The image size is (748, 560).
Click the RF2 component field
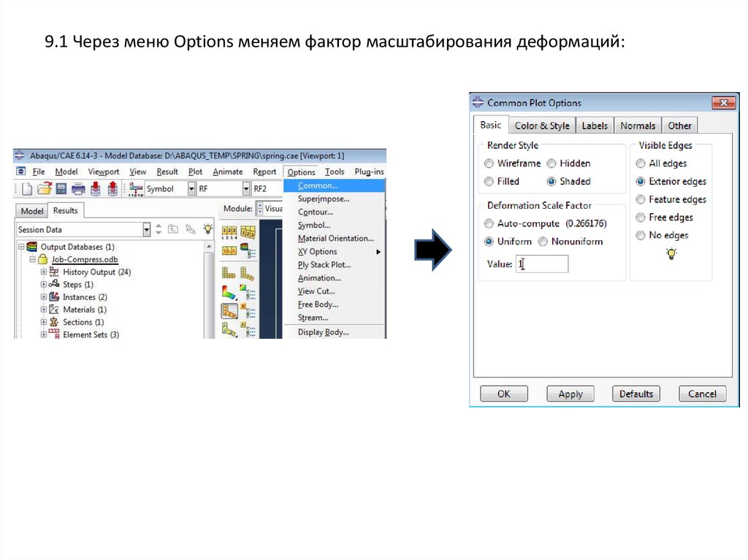[267, 189]
